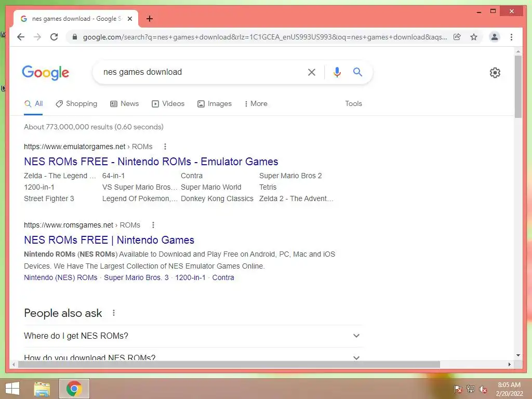This screenshot has height=399, width=532.
Task: Open the search Tools option
Action: click(x=353, y=104)
